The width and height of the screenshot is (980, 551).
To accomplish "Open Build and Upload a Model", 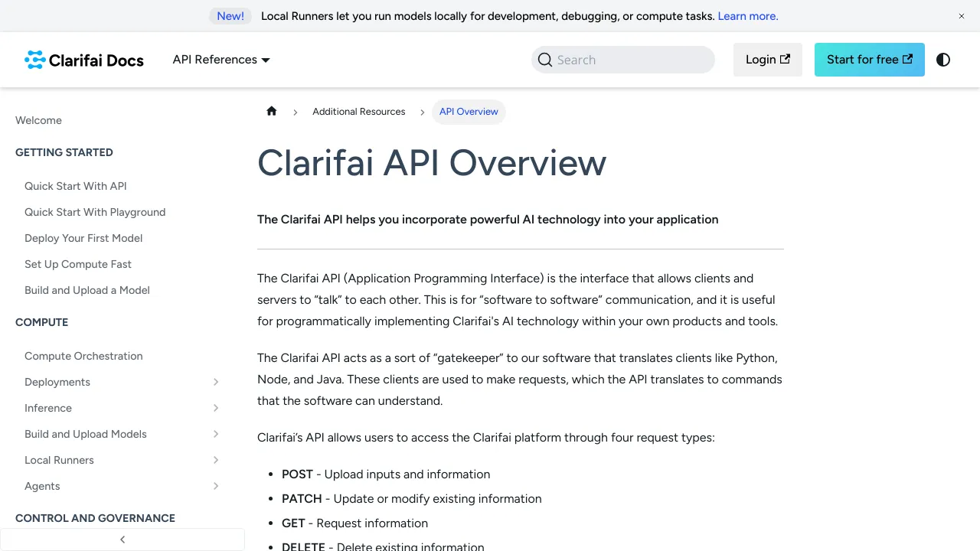I will click(x=87, y=290).
